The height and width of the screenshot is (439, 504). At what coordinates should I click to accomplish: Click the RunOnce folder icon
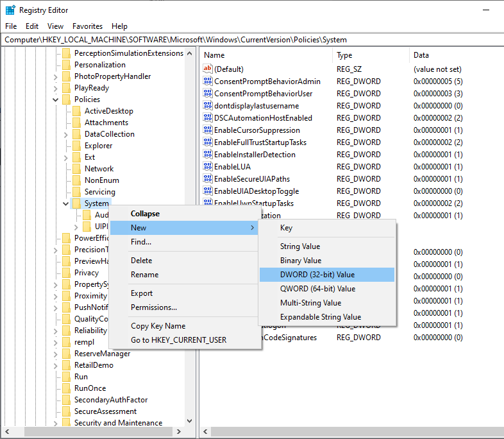tap(66, 388)
